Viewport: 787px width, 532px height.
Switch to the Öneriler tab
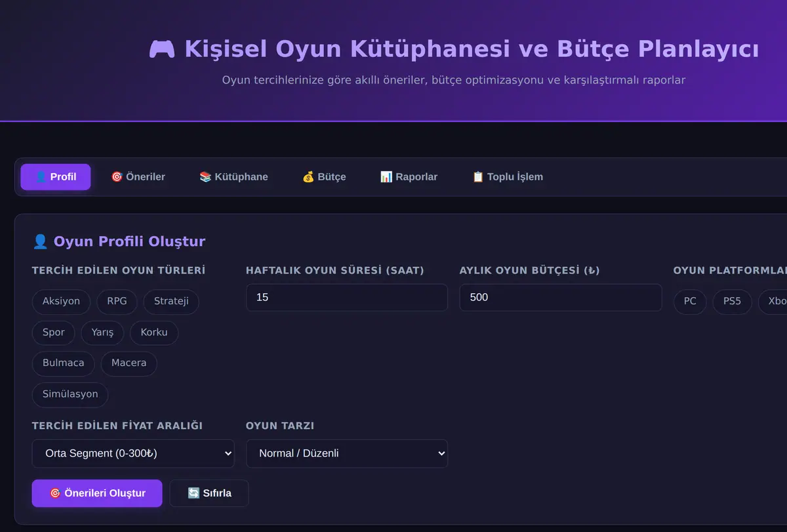pyautogui.click(x=138, y=176)
